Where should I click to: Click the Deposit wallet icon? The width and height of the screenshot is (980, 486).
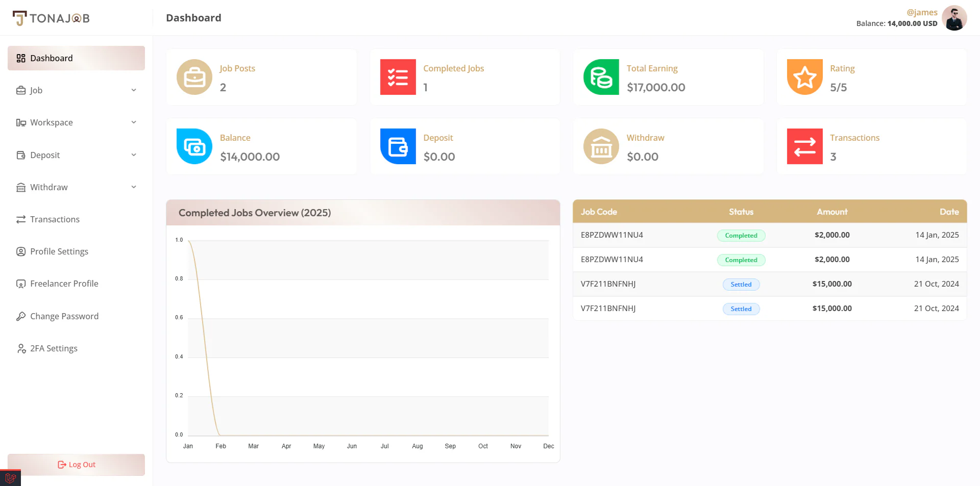coord(398,146)
